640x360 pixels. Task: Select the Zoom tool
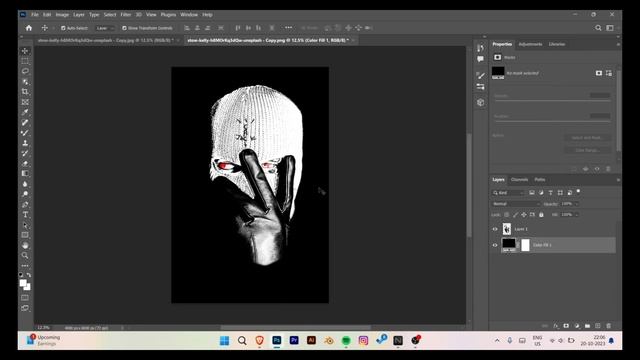(25, 256)
